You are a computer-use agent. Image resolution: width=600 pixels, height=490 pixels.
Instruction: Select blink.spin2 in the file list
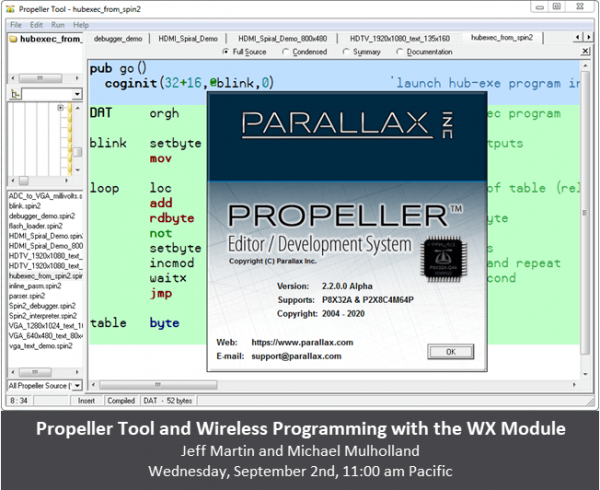click(25, 206)
